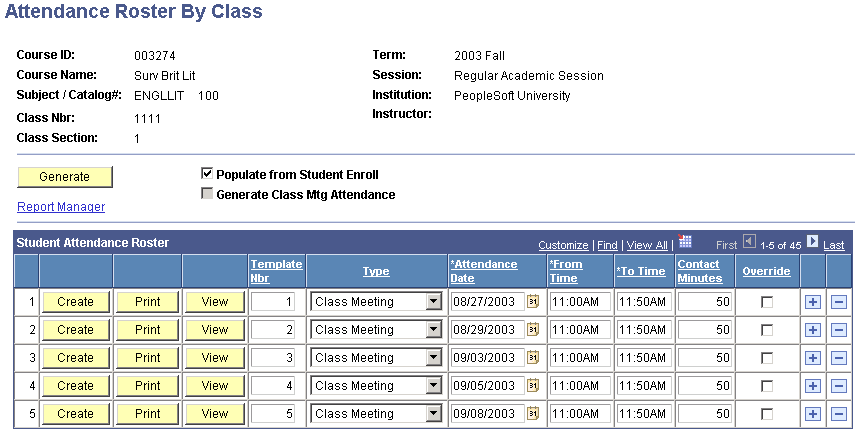Expand the Type dropdown in row 1
855x433 pixels.
[433, 302]
